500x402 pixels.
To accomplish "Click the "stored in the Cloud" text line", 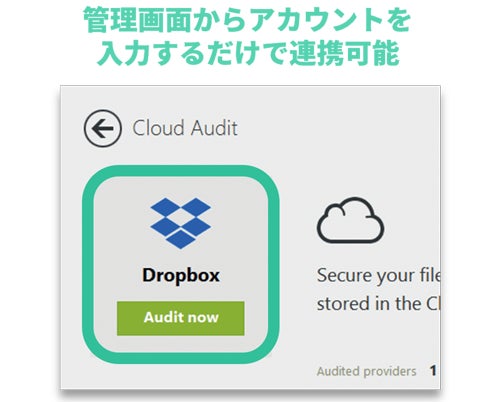I will (x=379, y=304).
